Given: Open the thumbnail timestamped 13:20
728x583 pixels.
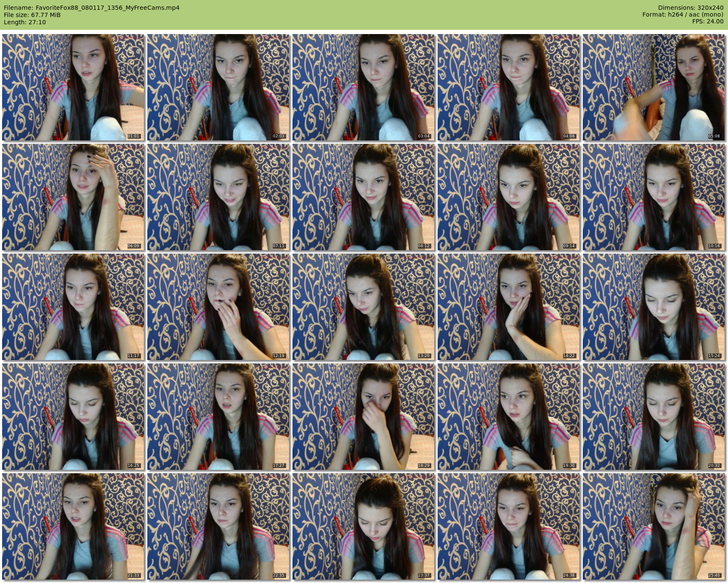Looking at the screenshot, I should point(363,307).
